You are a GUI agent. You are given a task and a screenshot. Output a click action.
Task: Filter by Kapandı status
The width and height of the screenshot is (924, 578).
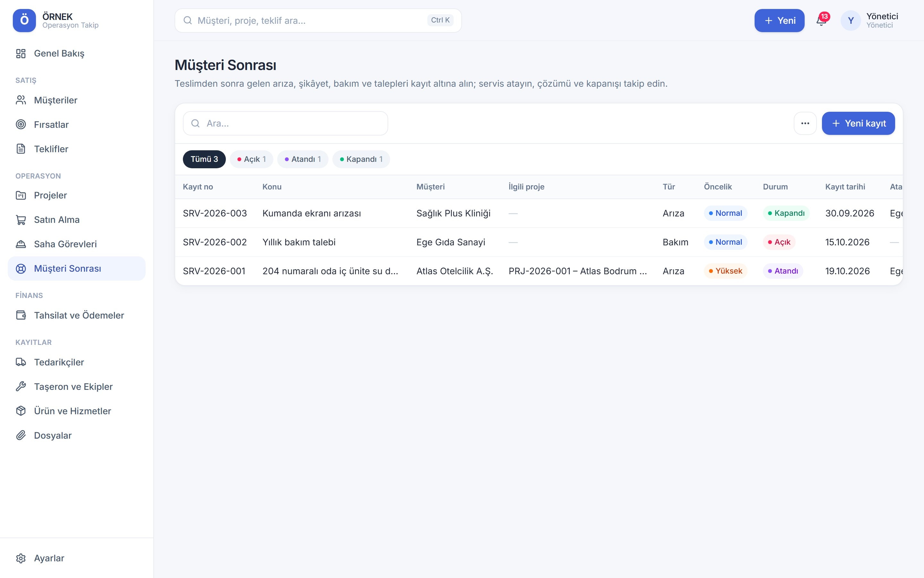(361, 159)
